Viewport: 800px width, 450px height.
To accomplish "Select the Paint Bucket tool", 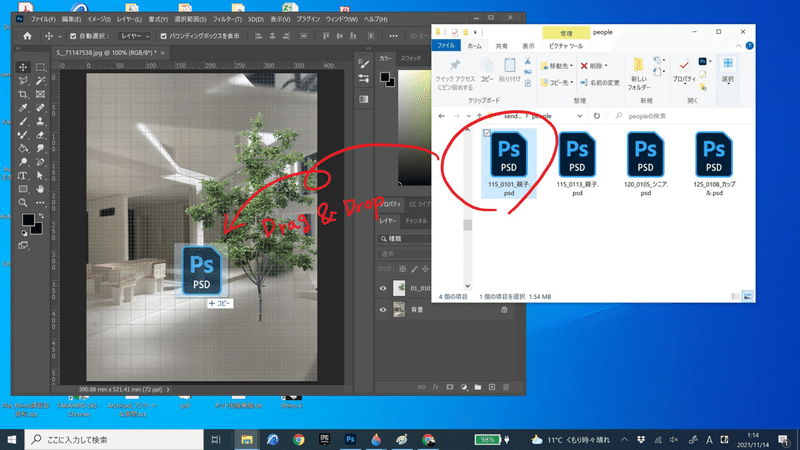I will click(x=23, y=148).
